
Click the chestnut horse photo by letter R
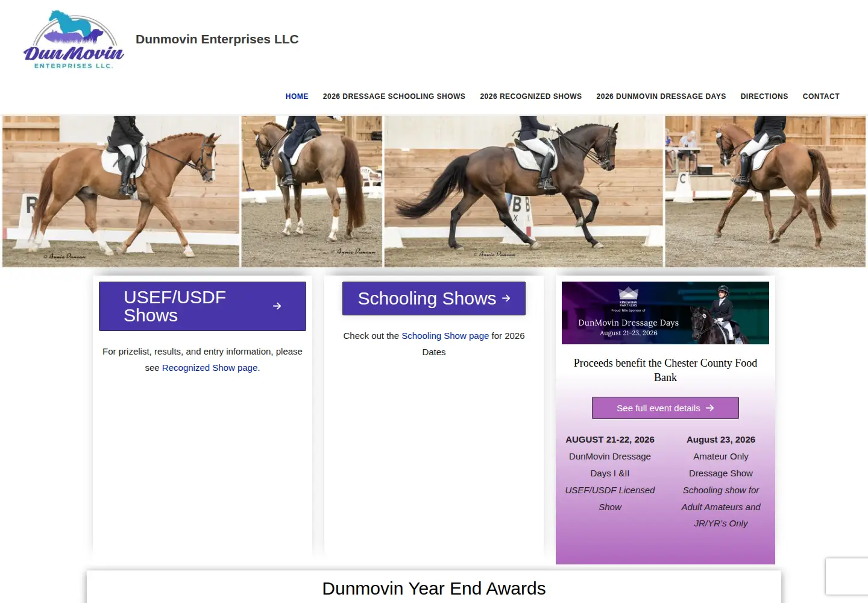coord(121,191)
